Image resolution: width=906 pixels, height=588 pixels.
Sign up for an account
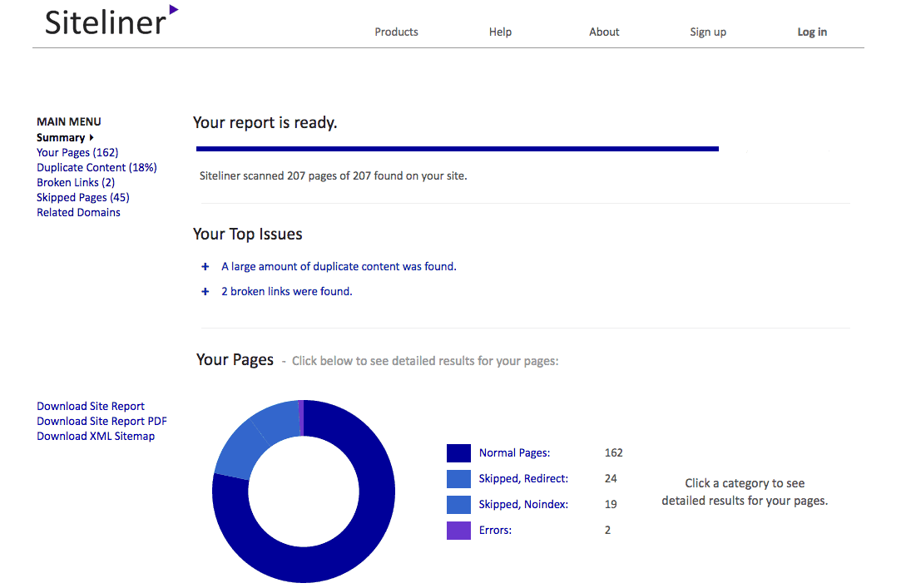click(x=708, y=32)
